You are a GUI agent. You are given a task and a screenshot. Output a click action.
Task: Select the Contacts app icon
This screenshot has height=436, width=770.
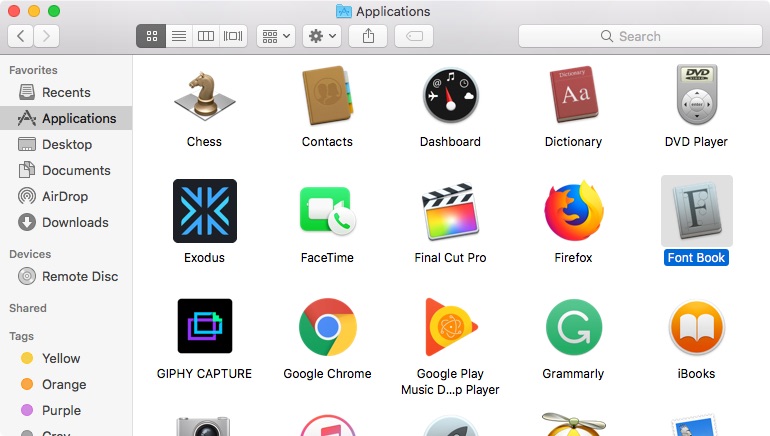328,96
